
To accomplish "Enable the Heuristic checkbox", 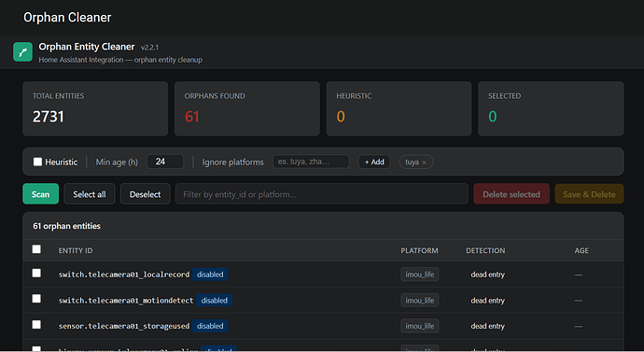I will (37, 162).
